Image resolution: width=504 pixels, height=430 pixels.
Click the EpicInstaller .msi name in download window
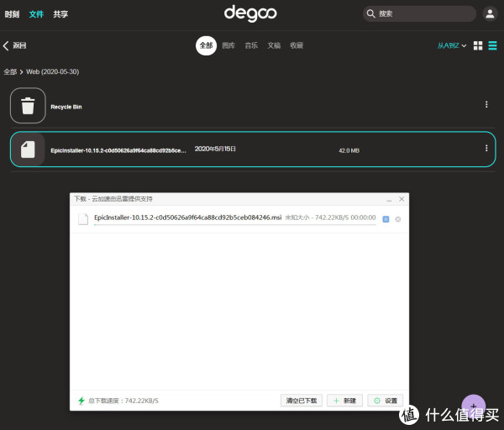coord(187,218)
